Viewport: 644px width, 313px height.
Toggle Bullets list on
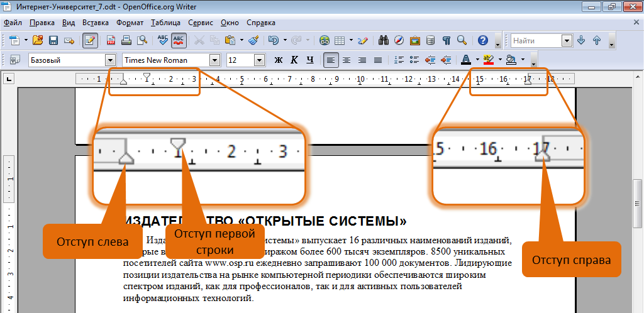(414, 60)
